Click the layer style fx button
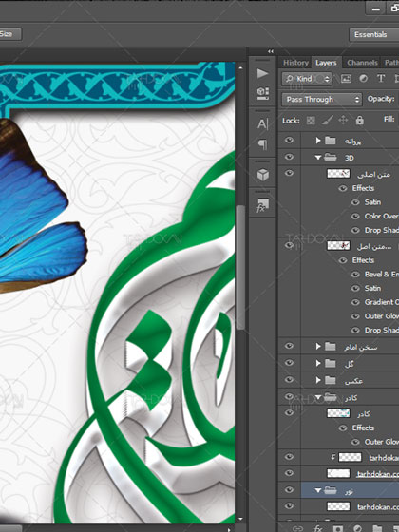Image resolution: width=399 pixels, height=532 pixels. (318, 528)
